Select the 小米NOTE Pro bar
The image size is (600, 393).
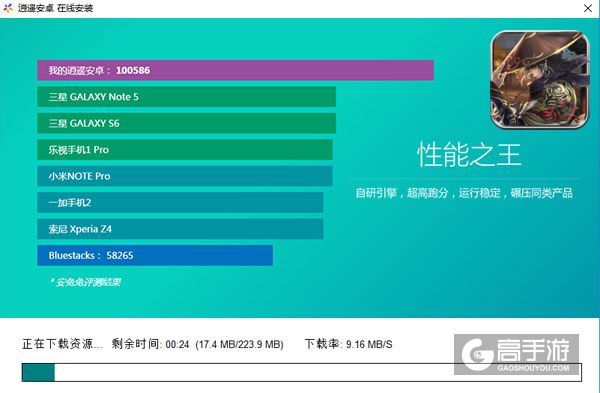tap(185, 176)
